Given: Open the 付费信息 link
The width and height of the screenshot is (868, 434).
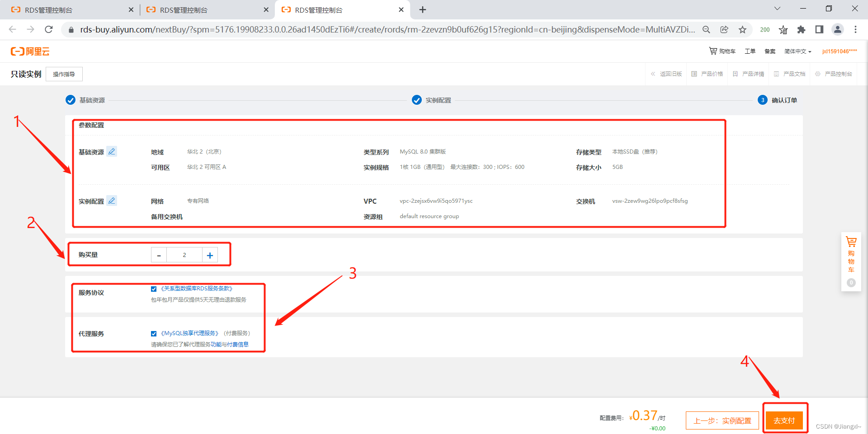Looking at the screenshot, I should point(238,344).
